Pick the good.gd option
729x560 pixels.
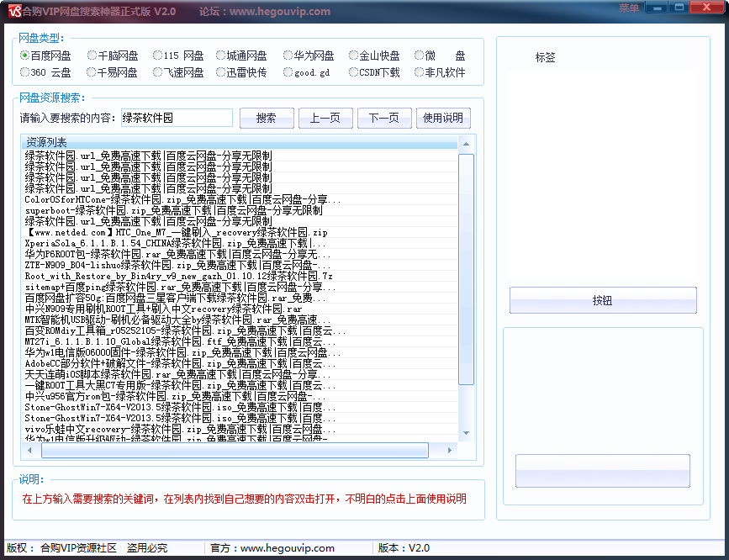coord(307,72)
